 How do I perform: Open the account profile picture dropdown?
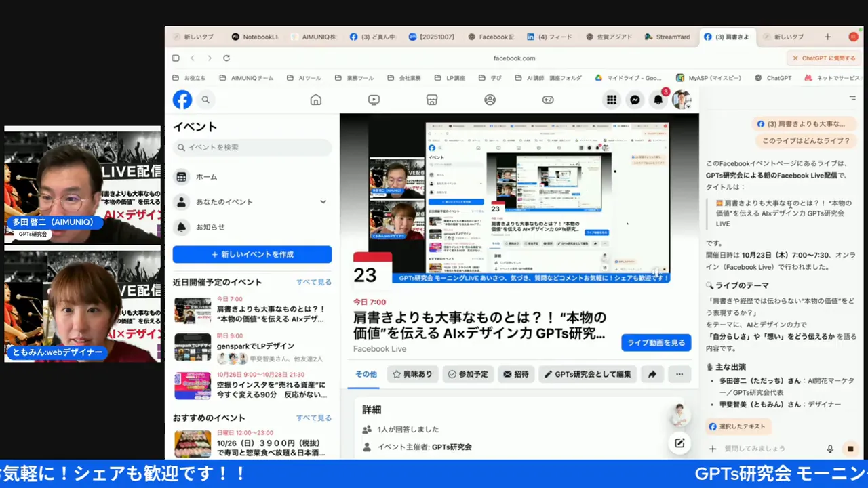coord(682,100)
